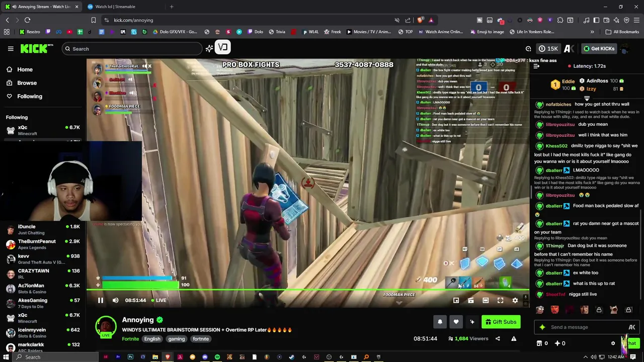644x362 pixels.
Task: Show more bookmarks chevron
Action: coord(592,32)
